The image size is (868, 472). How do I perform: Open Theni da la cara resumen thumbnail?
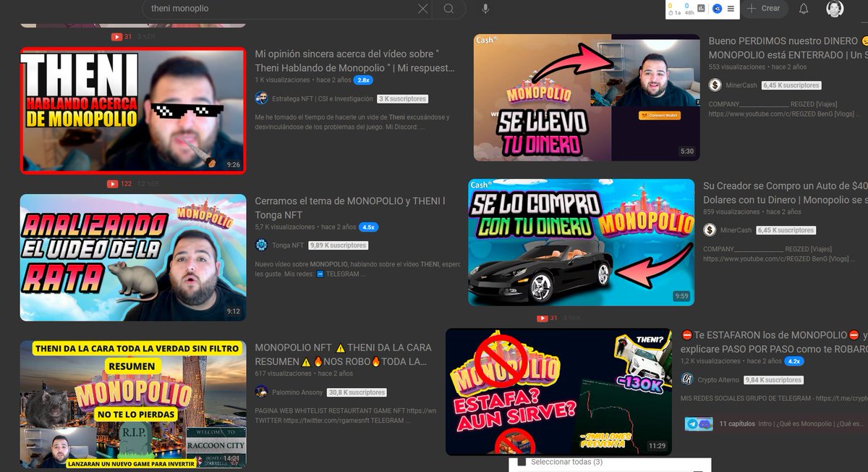tap(133, 404)
